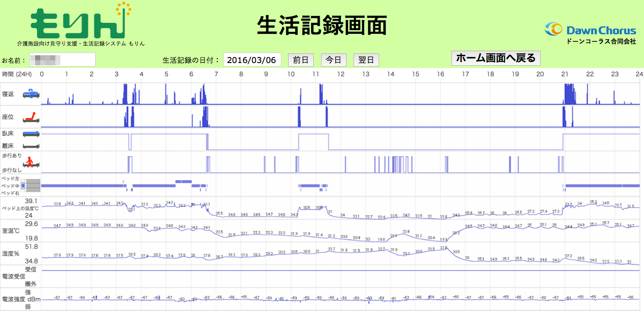Viewport: 644px width, 311px height.
Task: Click the 歩行なし label
Action: (12, 169)
